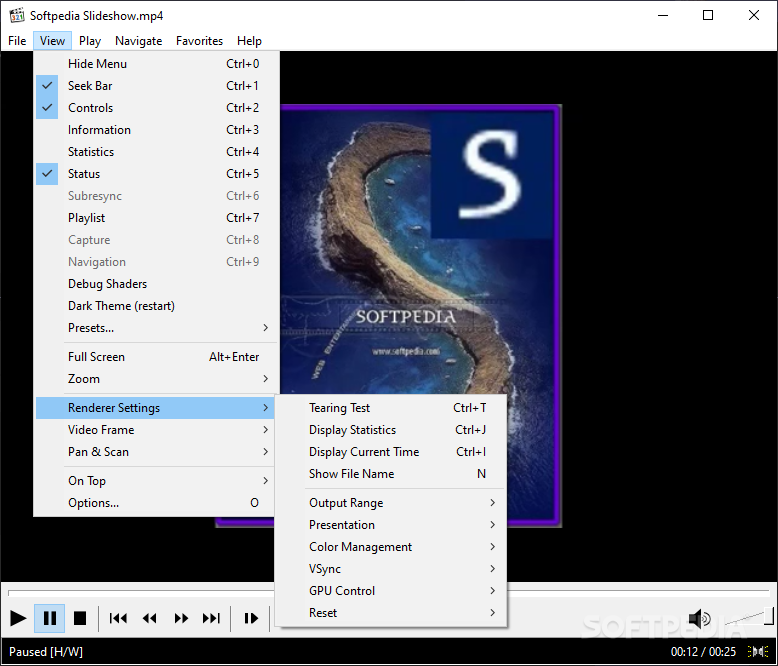Expand the Reset submenu
This screenshot has width=778, height=666.
pyautogui.click(x=390, y=613)
